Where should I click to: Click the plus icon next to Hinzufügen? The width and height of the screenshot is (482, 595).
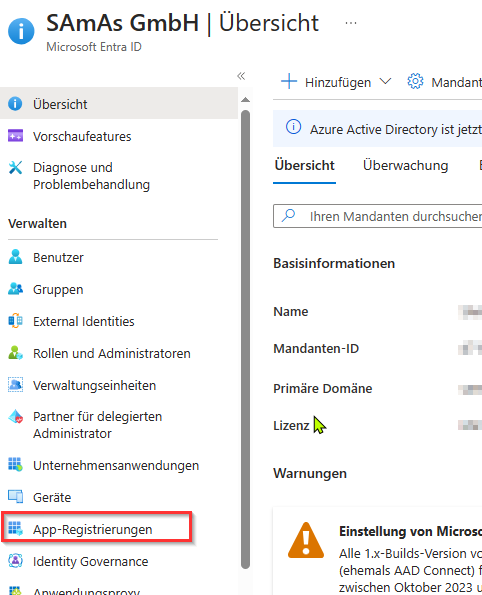tap(289, 81)
